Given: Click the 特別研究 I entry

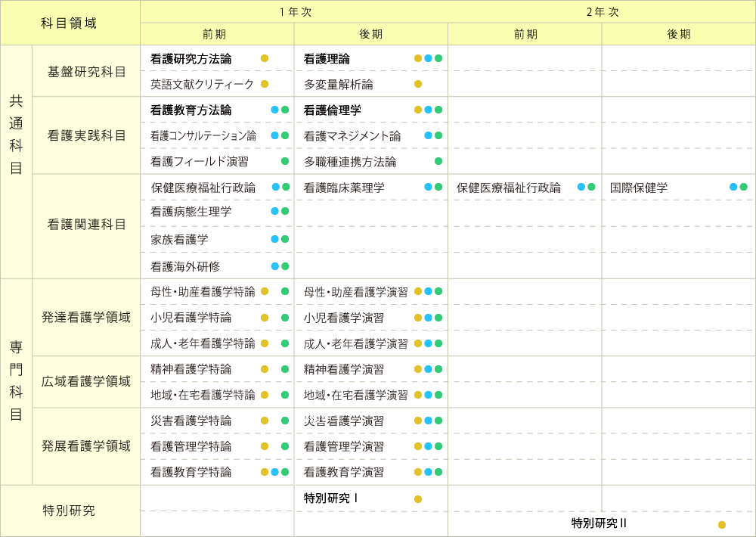Looking at the screenshot, I should tap(331, 498).
